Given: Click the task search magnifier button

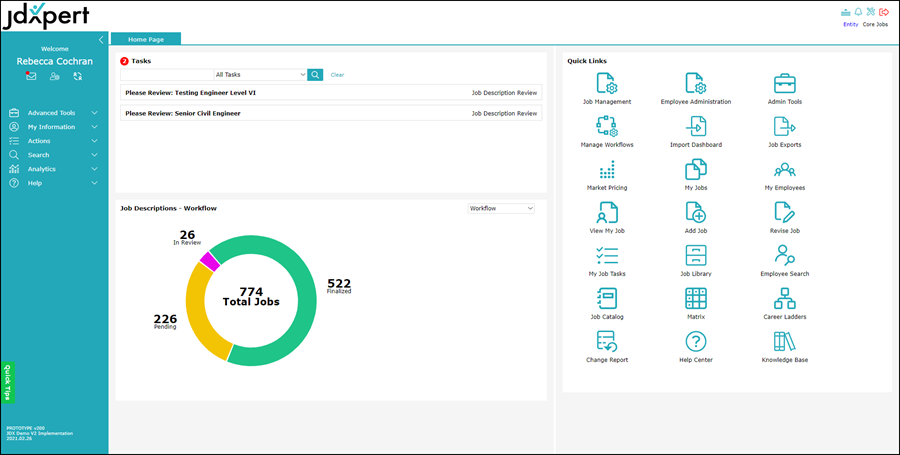Looking at the screenshot, I should pos(315,74).
